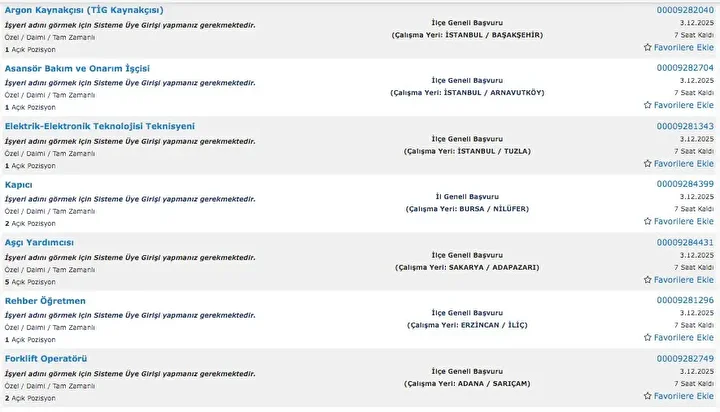The height and width of the screenshot is (412, 720).
Task: Star the Aşçı Yardımcısı job listing
Action: click(647, 279)
